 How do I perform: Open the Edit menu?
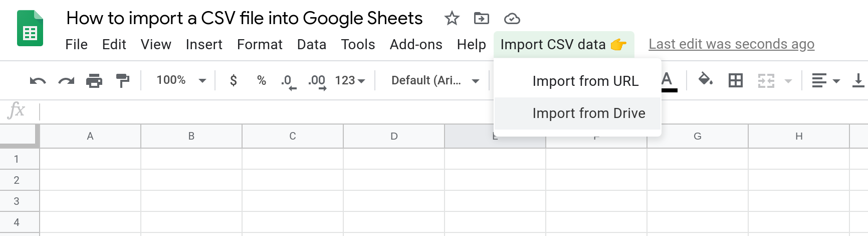[114, 45]
